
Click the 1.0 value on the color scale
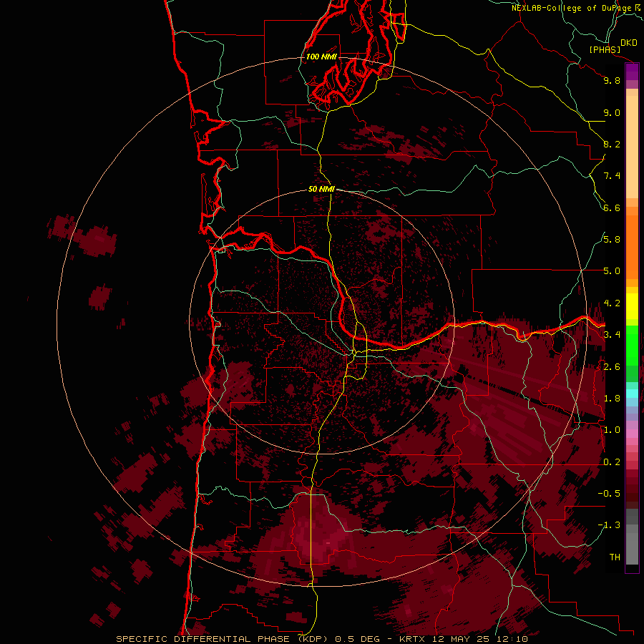tap(612, 430)
